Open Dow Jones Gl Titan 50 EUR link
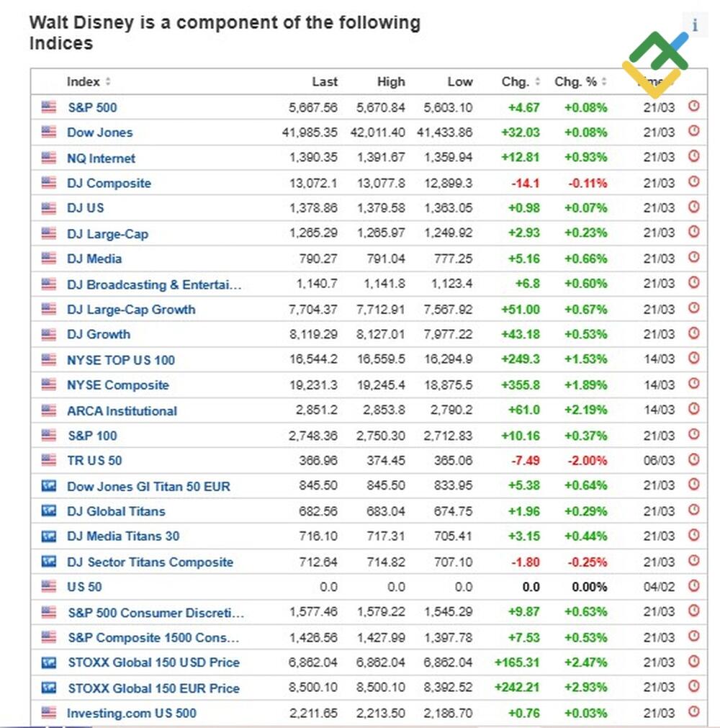Screen dimensions: 720x728 pos(148,486)
